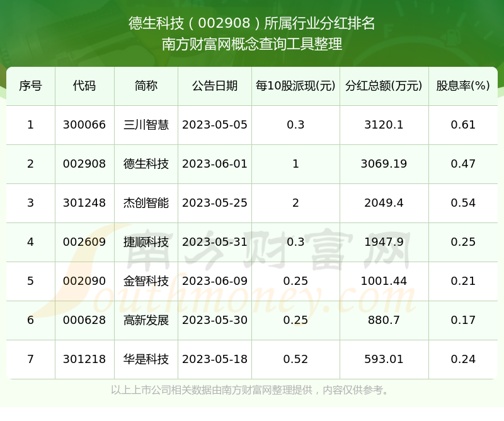The image size is (504, 421).
Task: Select the 公告日期 column header
Action: (215, 86)
